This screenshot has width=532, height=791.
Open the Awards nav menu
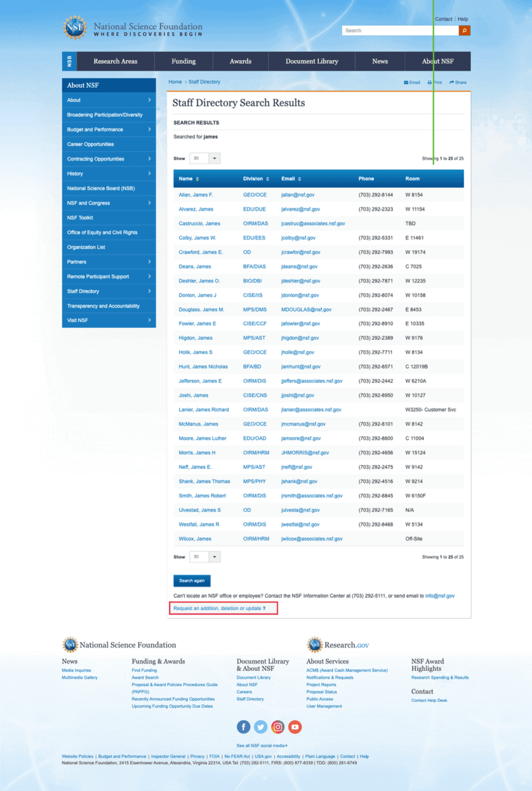pyautogui.click(x=241, y=61)
